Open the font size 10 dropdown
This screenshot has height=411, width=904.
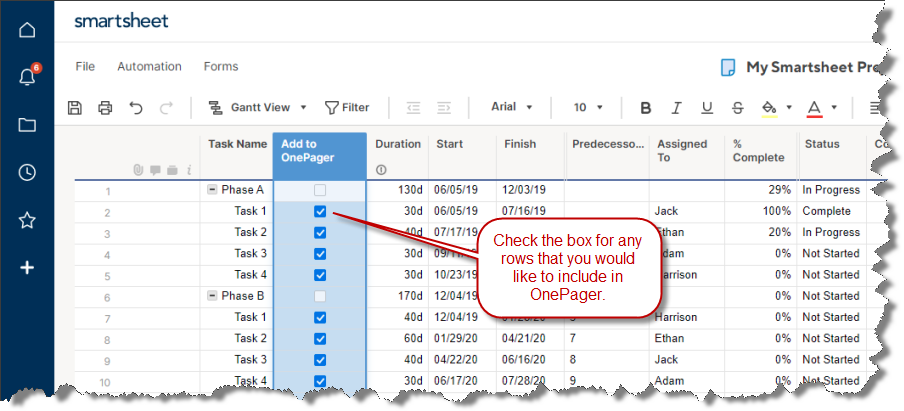click(588, 107)
